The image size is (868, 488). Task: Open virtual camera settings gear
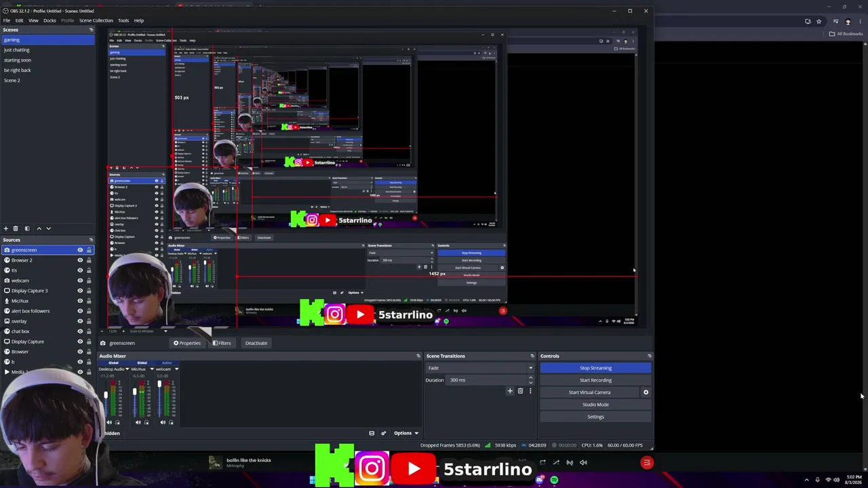point(646,392)
